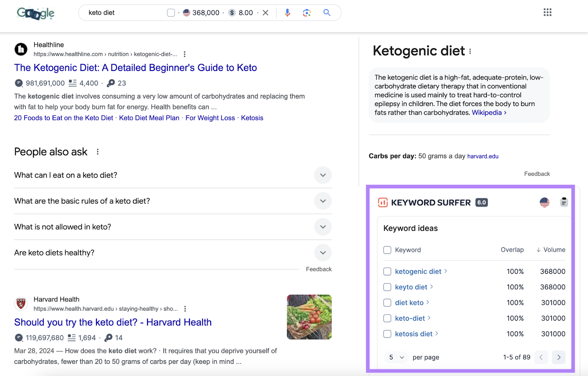The image size is (588, 376).
Task: Click traffic icon beside 119,697,680
Action: 19,337
